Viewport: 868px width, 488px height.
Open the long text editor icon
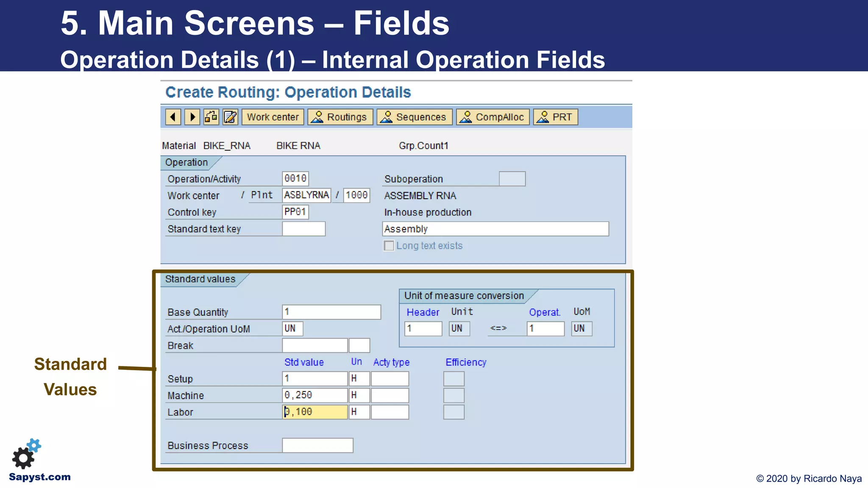point(230,117)
